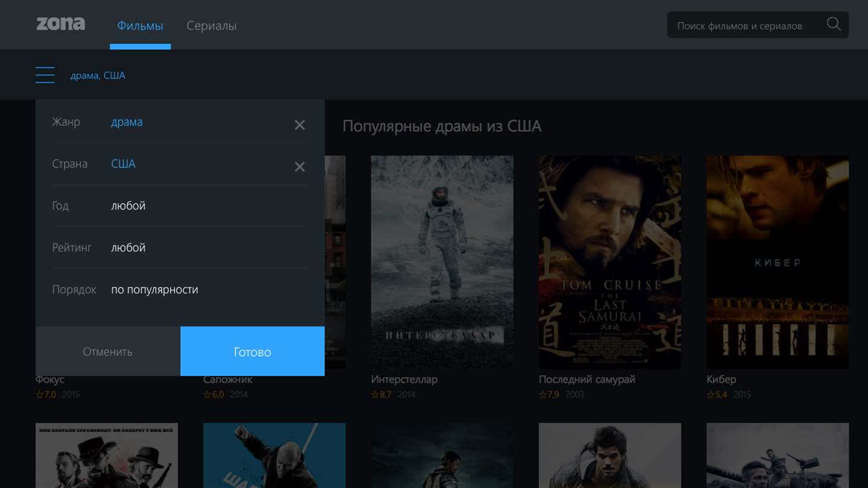Clear the Страна США filter
This screenshot has height=488, width=868.
click(x=300, y=167)
